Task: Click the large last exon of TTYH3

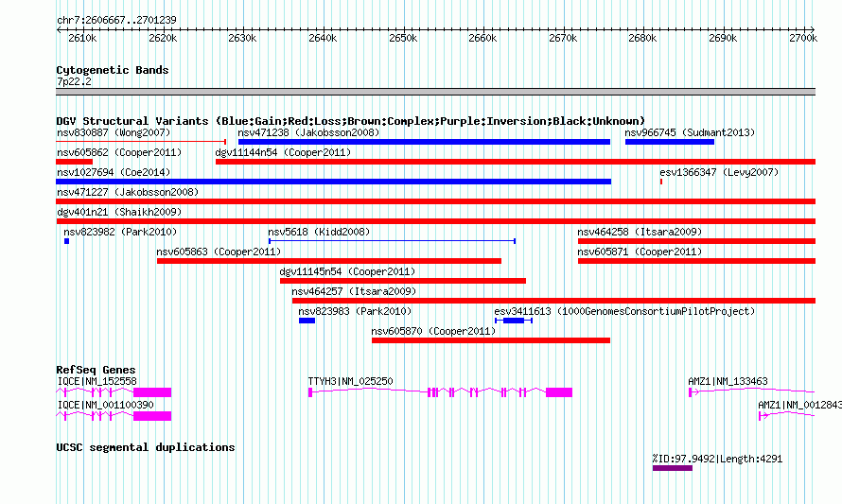Action: click(x=559, y=392)
